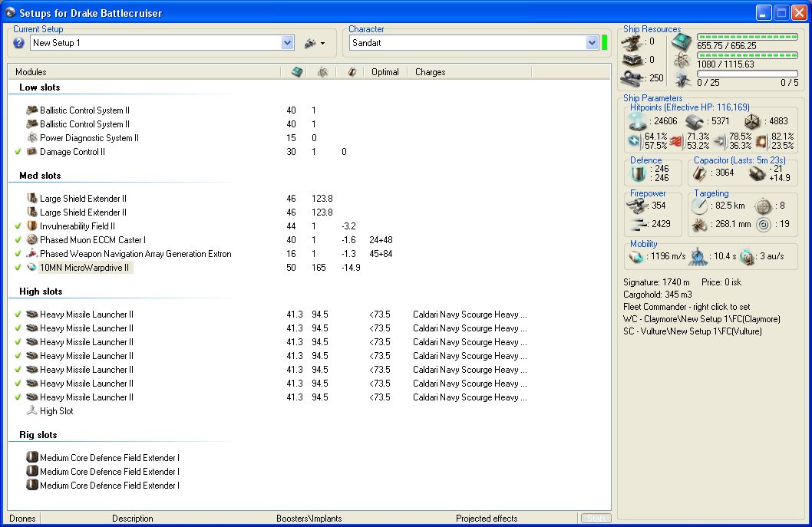This screenshot has width=812, height=527.
Task: Click the warp speed icon
Action: click(x=747, y=256)
